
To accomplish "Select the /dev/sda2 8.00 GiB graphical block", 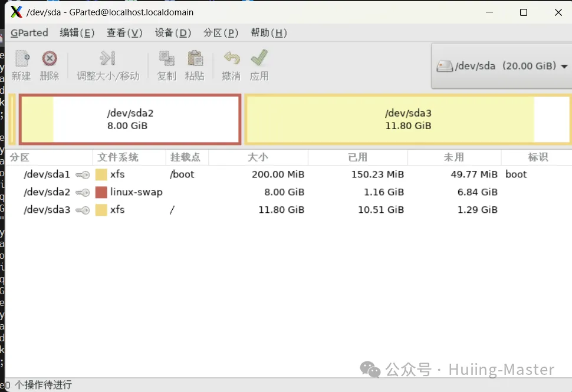I will [130, 119].
